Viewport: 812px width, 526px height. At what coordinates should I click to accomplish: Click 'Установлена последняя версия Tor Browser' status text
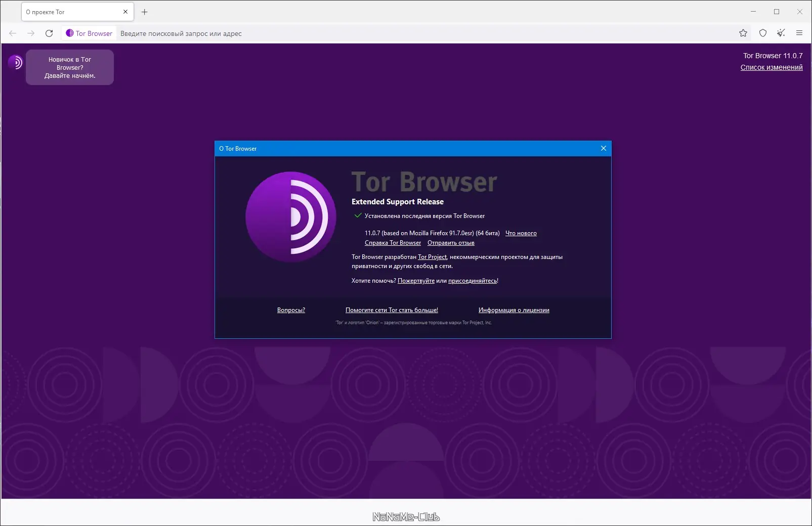[x=424, y=216]
